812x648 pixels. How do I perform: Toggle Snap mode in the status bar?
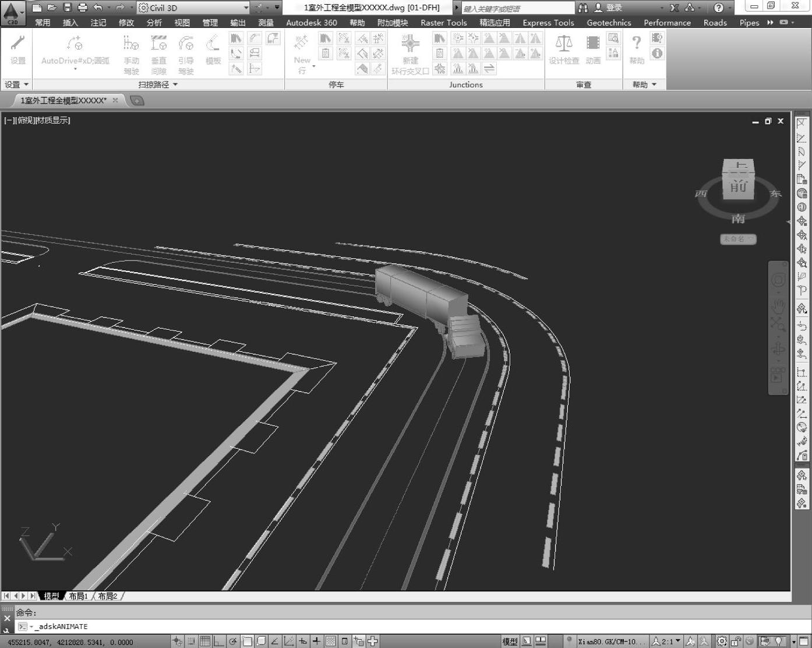(x=191, y=642)
